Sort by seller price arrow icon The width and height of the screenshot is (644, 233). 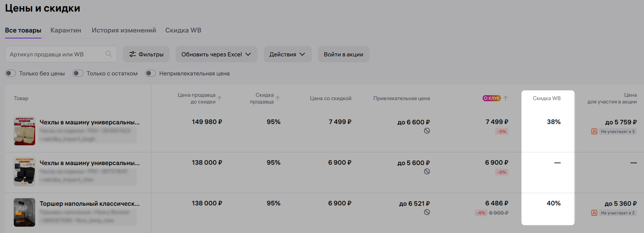[219, 98]
